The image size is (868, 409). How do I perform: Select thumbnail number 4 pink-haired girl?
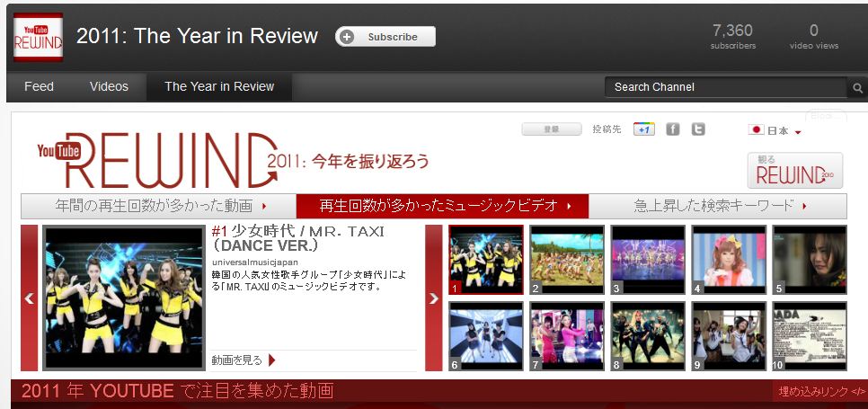tap(729, 260)
